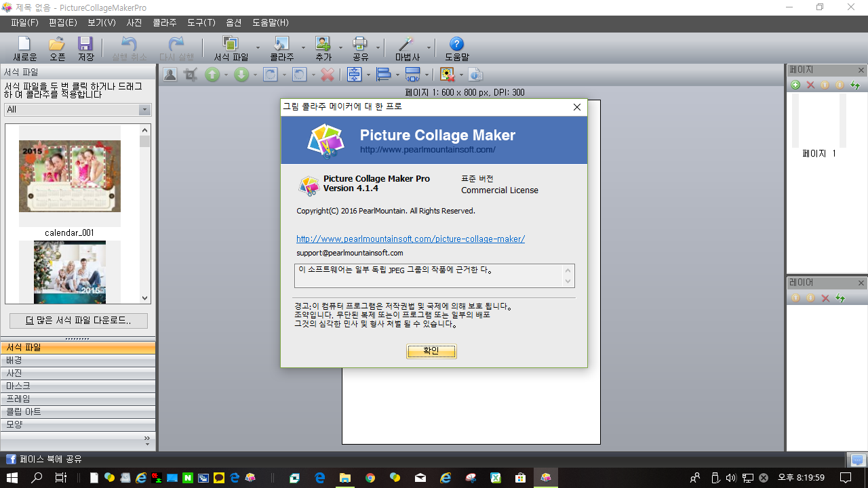Click the center align icon
The height and width of the screenshot is (488, 868).
tap(354, 75)
